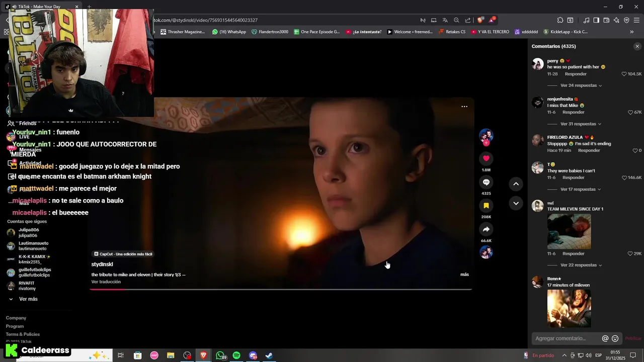Viewport: 644px width, 362px height.
Task: Close the Comentarios panel
Action: point(637,46)
